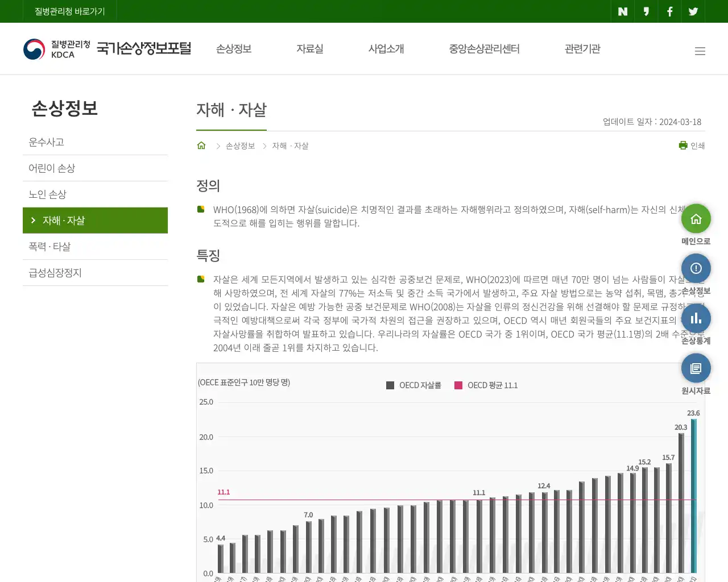
Task: Open the hamburger full menu icon
Action: tap(700, 51)
